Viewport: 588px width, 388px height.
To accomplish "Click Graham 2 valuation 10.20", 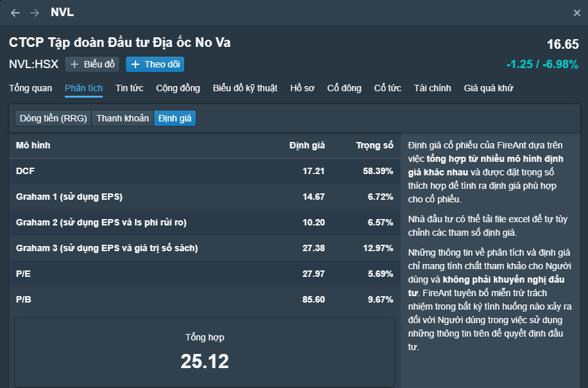I will [x=313, y=222].
